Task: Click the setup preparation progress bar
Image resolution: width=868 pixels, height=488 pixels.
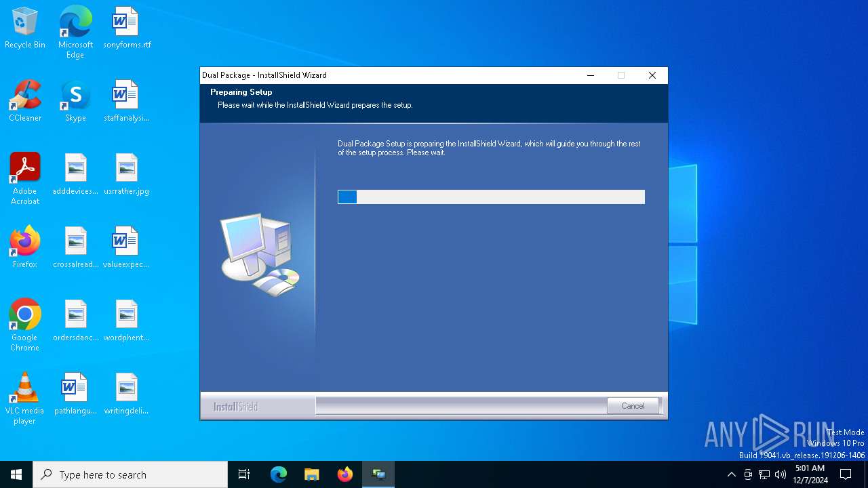Action: coord(491,197)
